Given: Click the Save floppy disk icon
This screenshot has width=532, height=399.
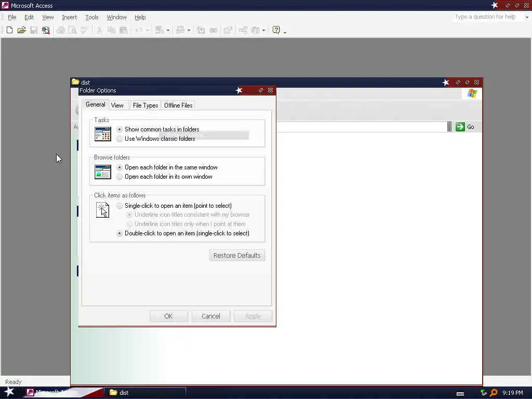Looking at the screenshot, I should 34,30.
